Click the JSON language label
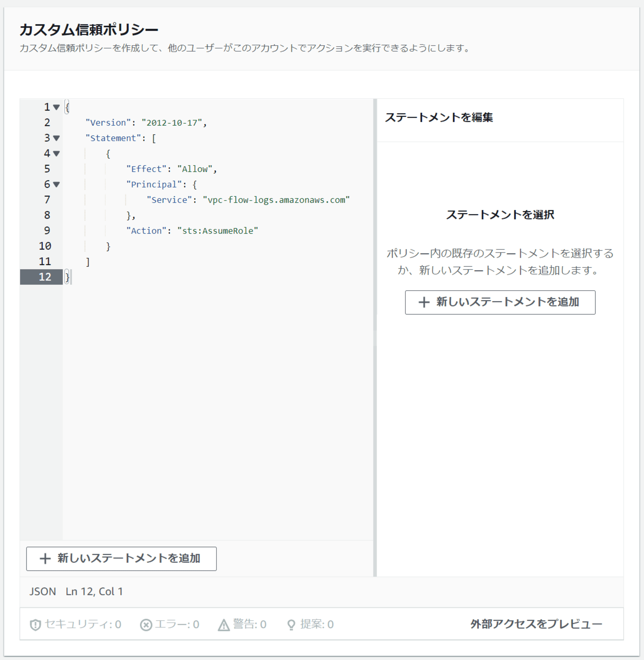Screen dimensions: 644x660 (43, 592)
